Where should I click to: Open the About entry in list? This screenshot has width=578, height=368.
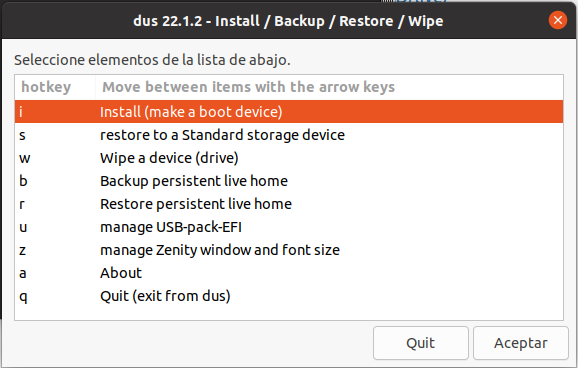(289, 273)
